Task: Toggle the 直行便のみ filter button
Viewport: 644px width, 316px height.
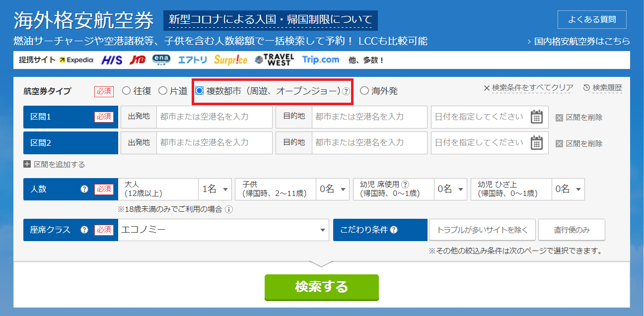Action: (572, 230)
